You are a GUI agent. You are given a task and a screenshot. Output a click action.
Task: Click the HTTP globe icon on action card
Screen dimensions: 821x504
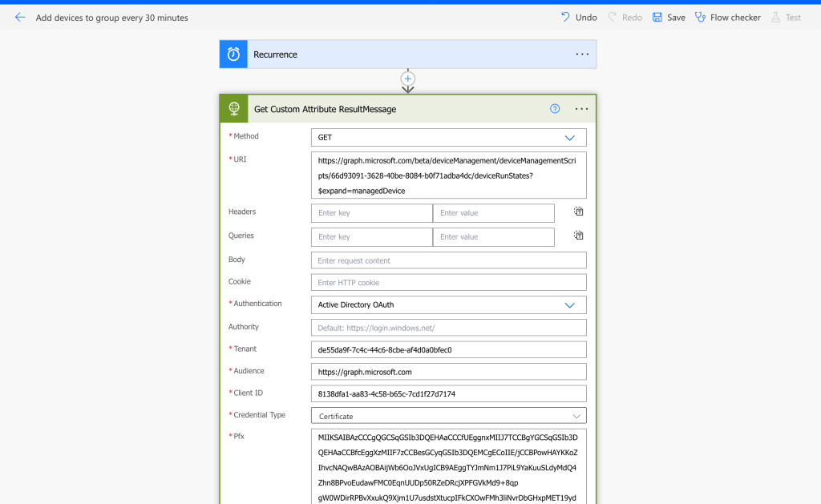click(234, 109)
